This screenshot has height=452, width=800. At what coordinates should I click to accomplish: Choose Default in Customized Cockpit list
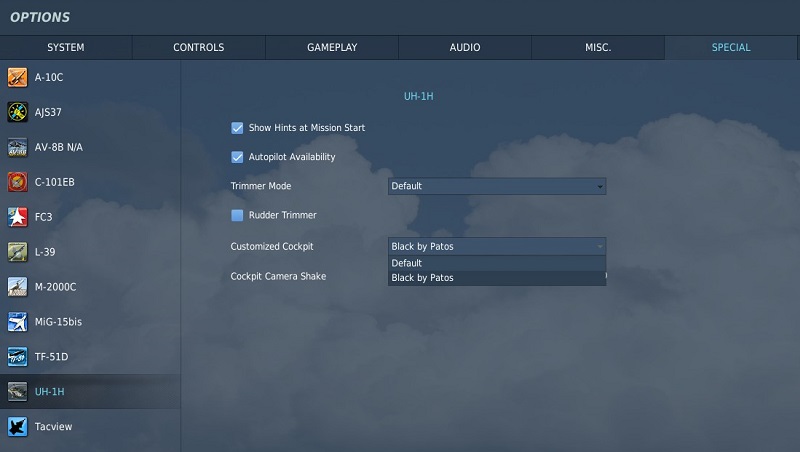(497, 263)
